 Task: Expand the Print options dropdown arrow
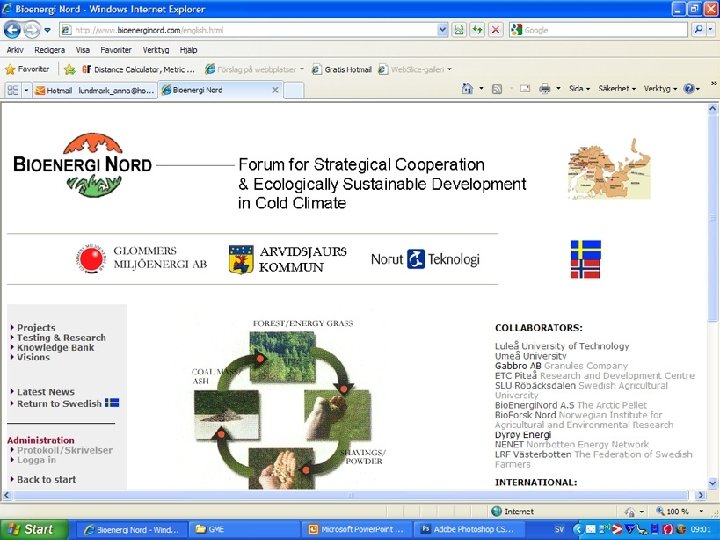coord(558,89)
